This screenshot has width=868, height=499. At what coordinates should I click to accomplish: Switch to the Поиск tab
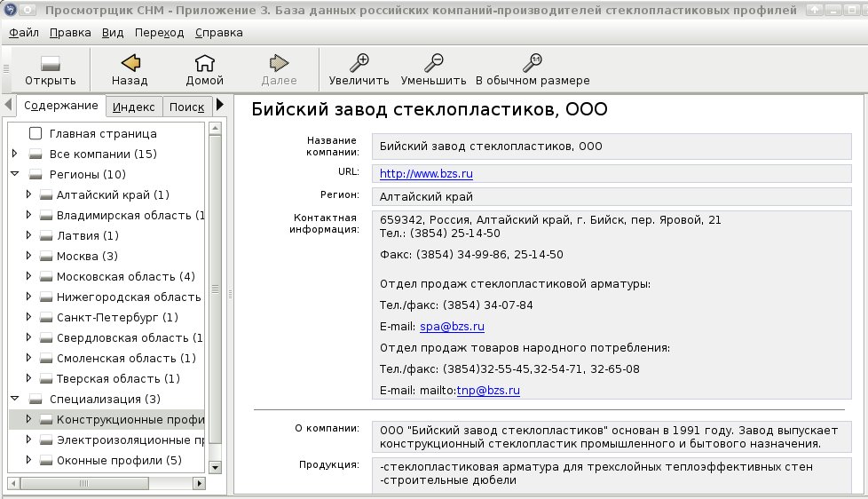pyautogui.click(x=186, y=107)
